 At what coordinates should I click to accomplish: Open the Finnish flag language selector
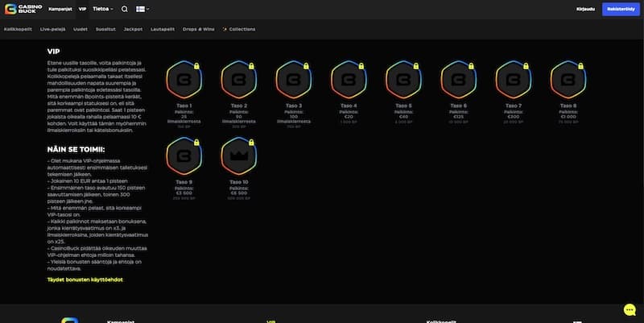point(142,9)
